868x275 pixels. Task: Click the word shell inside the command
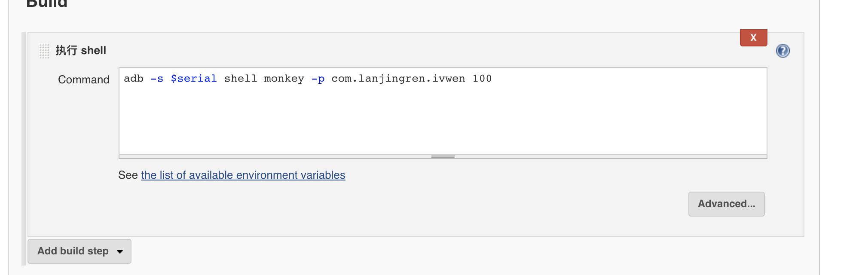click(x=241, y=79)
